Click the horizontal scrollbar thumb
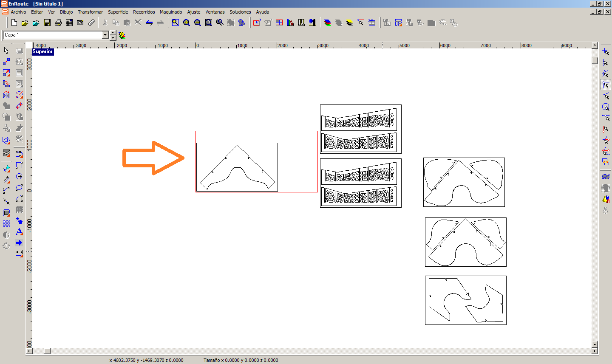Viewport: 612px width, 364px height. coord(47,351)
